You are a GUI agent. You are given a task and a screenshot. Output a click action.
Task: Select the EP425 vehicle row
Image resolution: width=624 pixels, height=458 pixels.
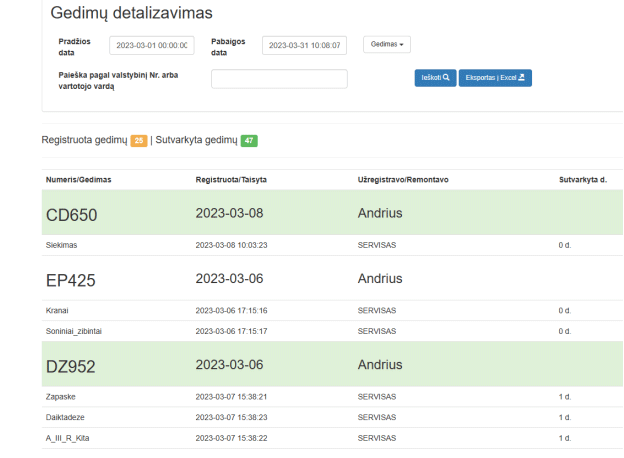[332, 278]
